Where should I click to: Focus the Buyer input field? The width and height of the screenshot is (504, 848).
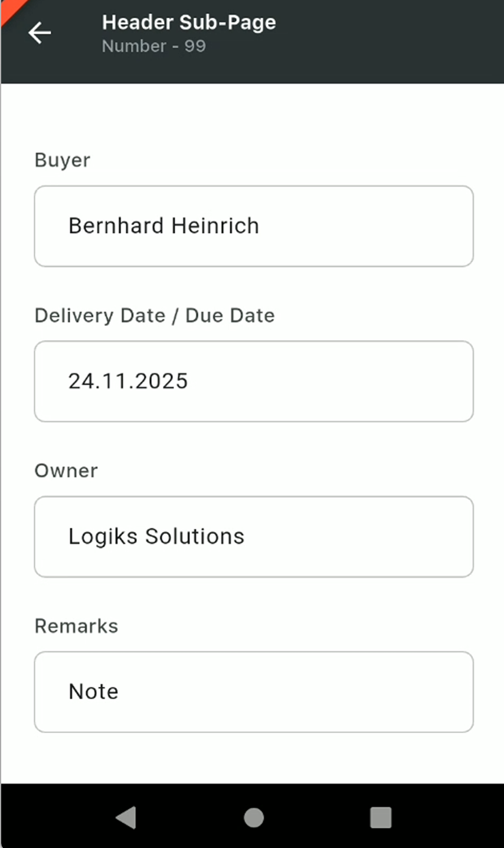354,226
